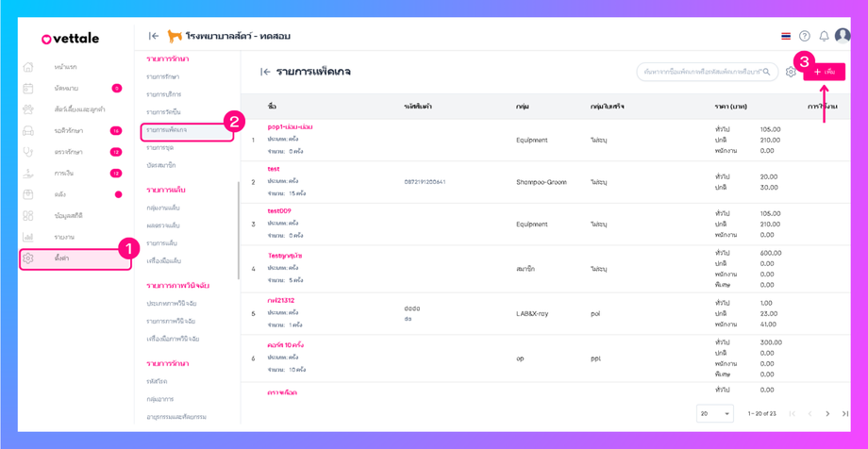Open the notifications bell
The width and height of the screenshot is (868, 449).
point(824,36)
